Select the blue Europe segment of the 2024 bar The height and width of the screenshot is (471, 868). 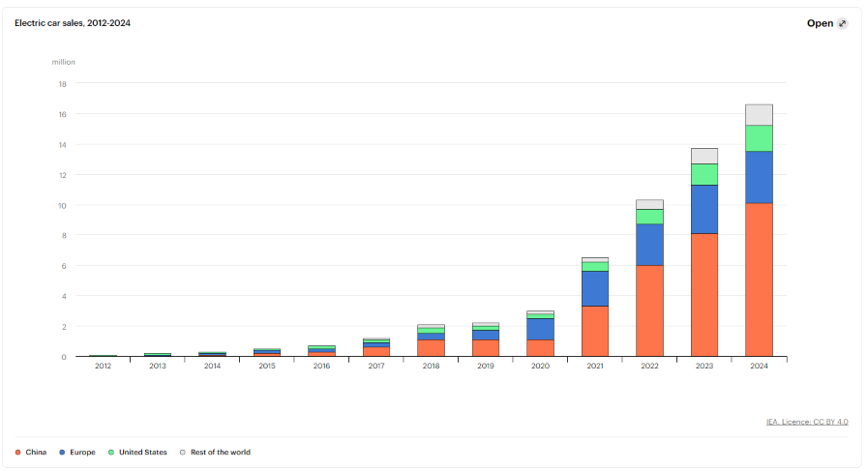tap(759, 177)
